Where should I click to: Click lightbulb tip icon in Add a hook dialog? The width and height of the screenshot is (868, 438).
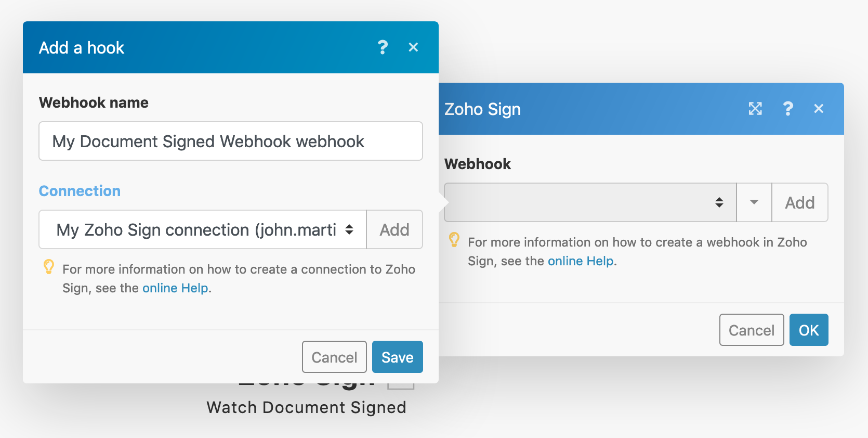click(49, 267)
